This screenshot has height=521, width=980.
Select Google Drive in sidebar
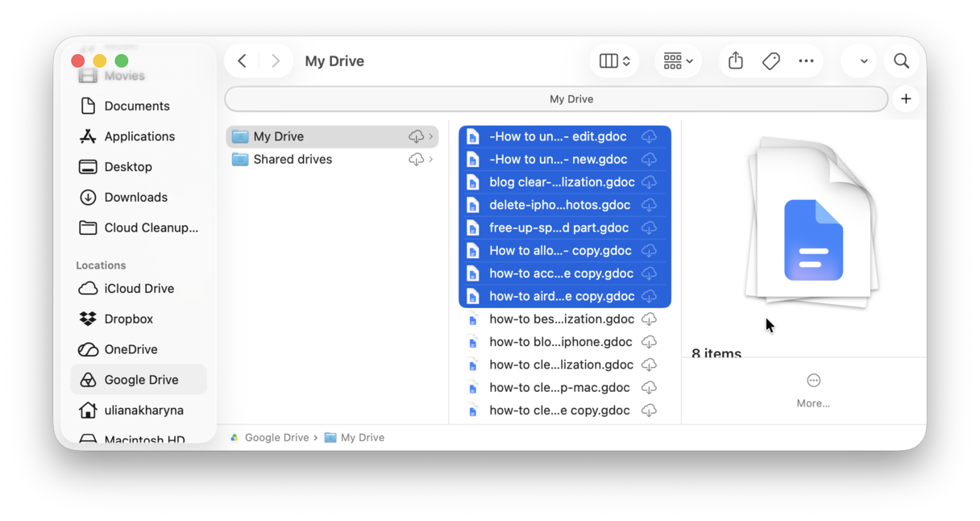(x=139, y=380)
